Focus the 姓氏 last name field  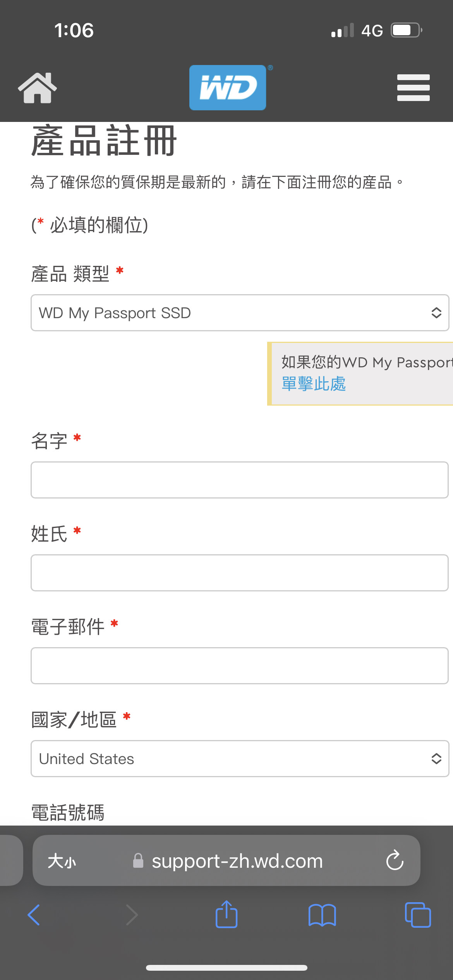(240, 573)
